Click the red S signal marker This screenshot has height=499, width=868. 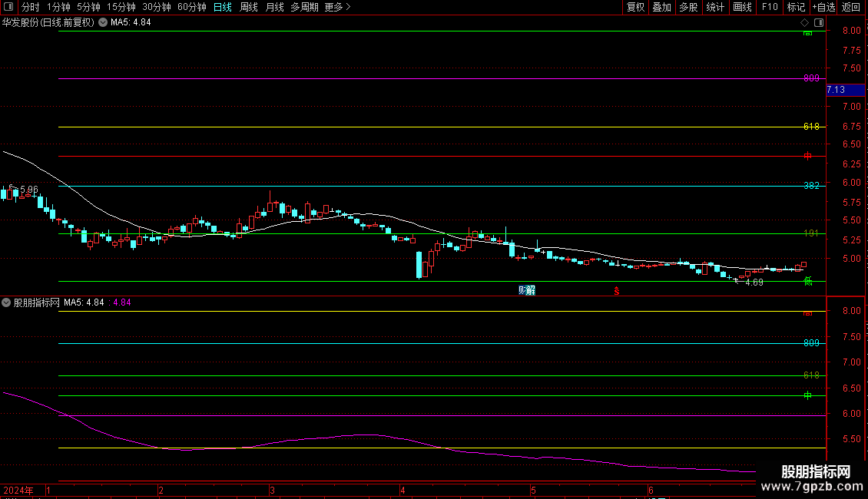617,291
